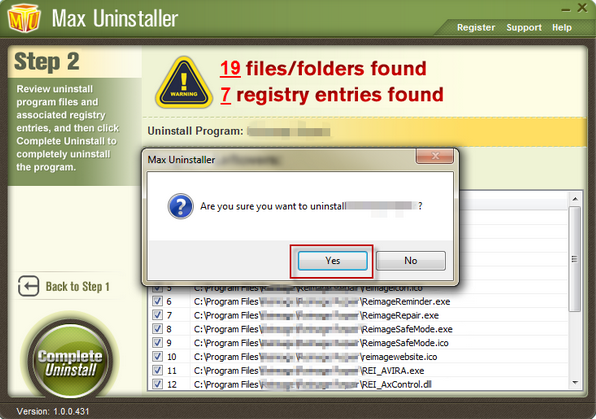Open the Help menu item
This screenshot has height=419, width=596.
click(x=562, y=28)
